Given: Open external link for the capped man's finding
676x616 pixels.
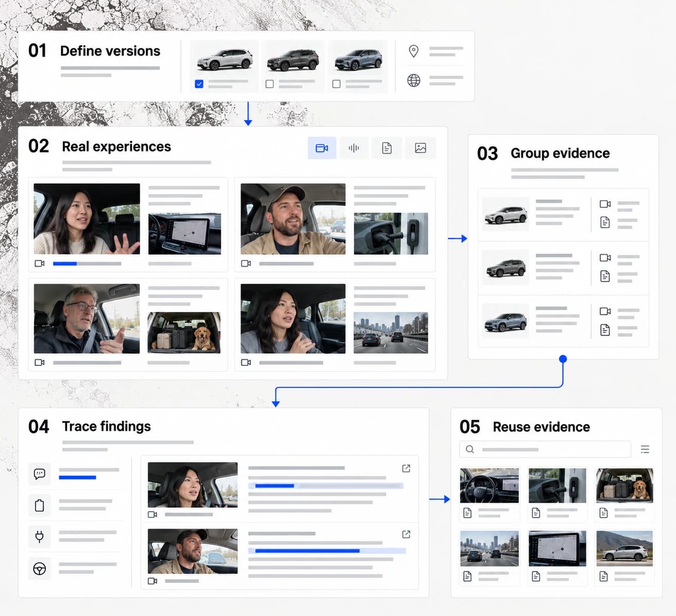Looking at the screenshot, I should point(406,535).
